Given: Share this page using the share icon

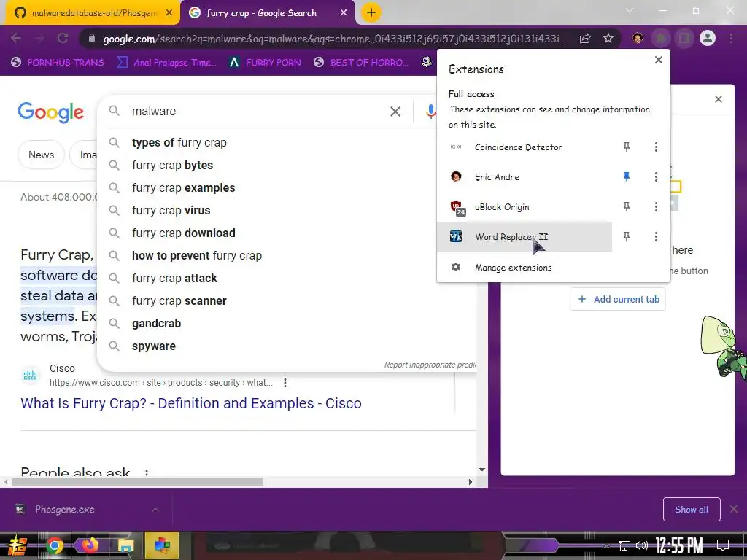Looking at the screenshot, I should [585, 38].
